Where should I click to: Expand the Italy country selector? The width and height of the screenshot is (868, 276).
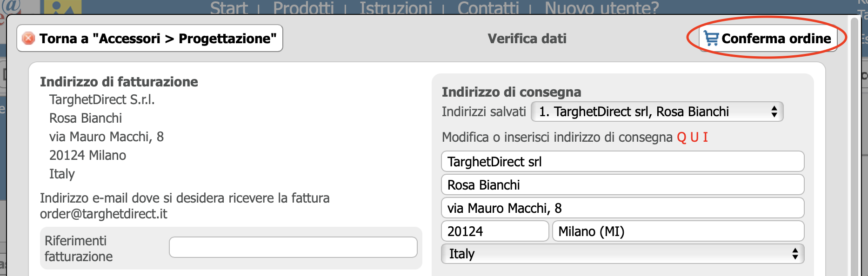(x=622, y=254)
